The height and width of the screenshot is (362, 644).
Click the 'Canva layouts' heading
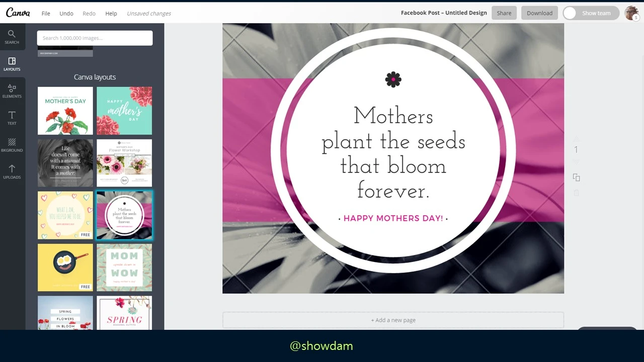pos(95,77)
